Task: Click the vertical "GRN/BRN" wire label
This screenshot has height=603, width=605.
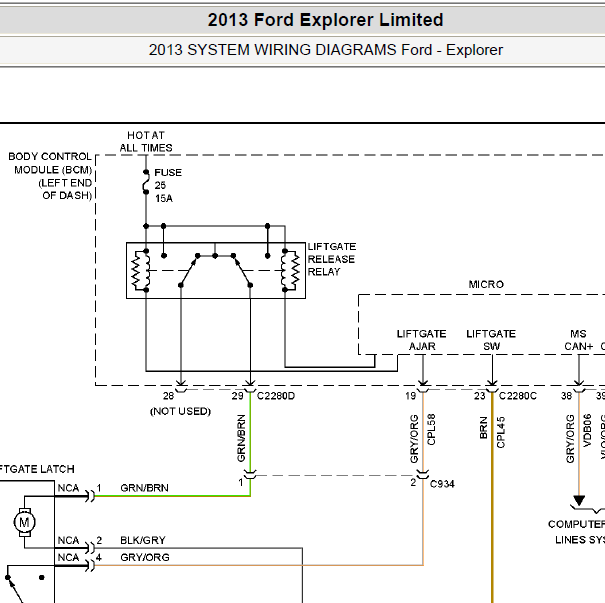Action: (x=241, y=438)
